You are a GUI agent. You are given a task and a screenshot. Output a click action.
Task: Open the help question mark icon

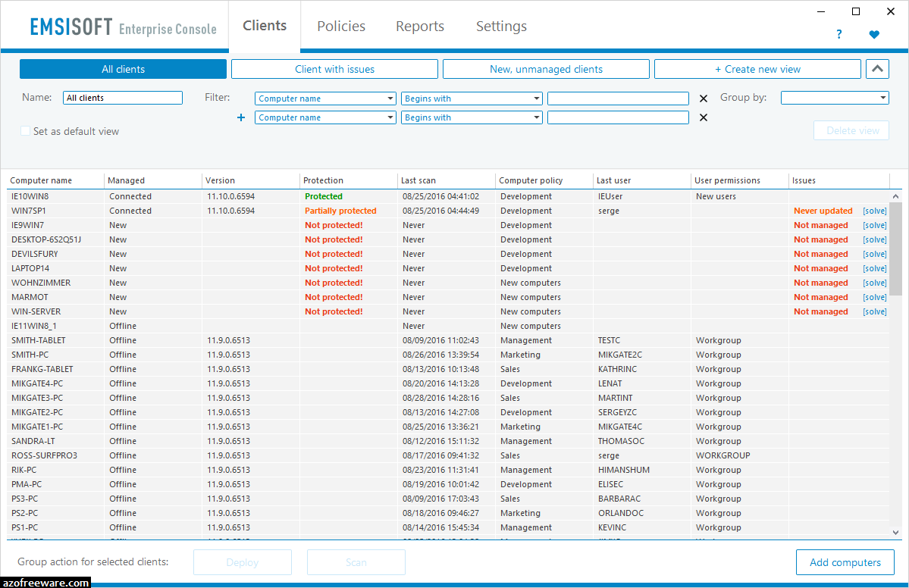coord(838,33)
